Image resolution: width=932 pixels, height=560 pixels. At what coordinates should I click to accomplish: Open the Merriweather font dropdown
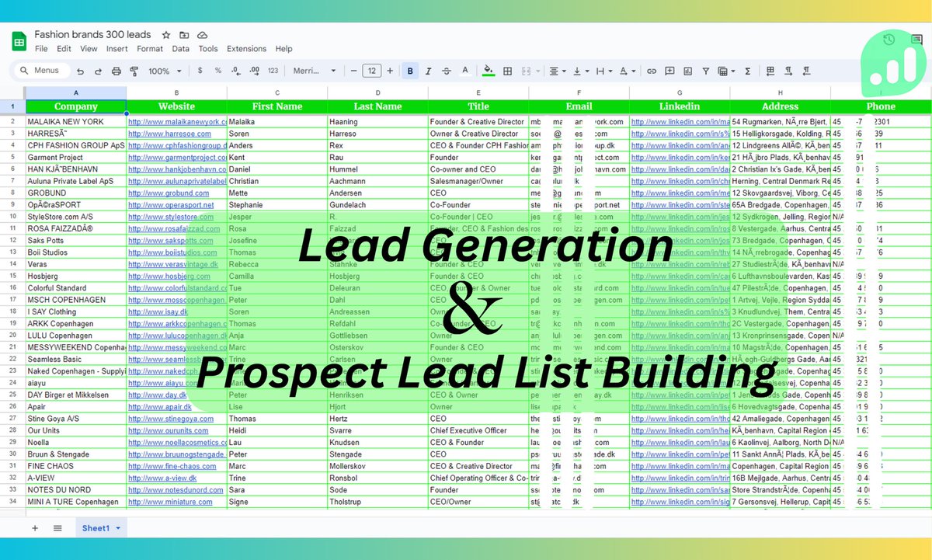click(311, 71)
